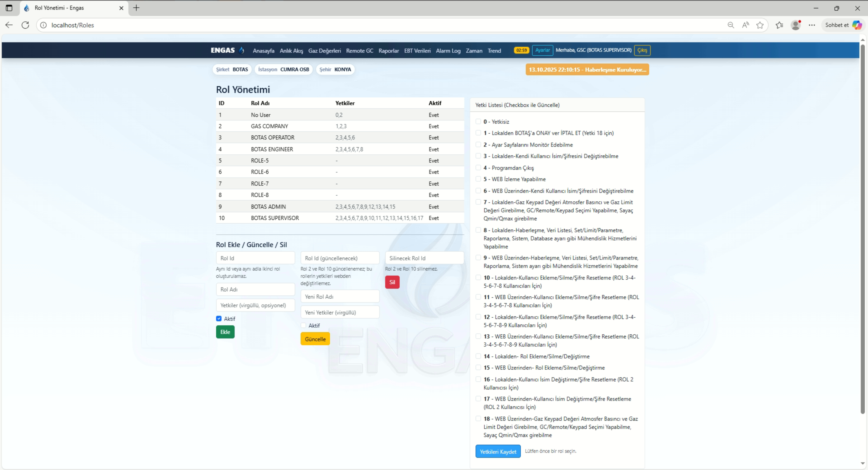Enable permission 5 WEB İzleme Yapabilme
This screenshot has height=470, width=868.
coord(478,179)
